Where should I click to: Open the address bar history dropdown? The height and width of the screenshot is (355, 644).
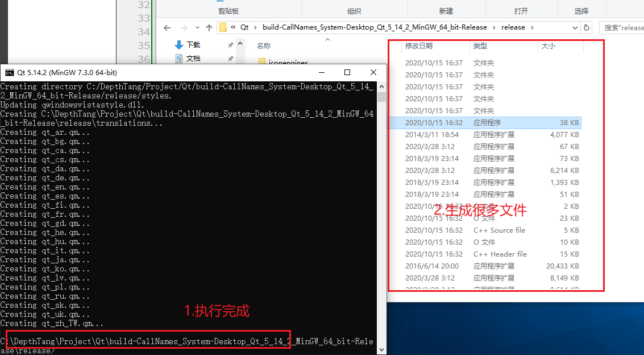tap(575, 27)
